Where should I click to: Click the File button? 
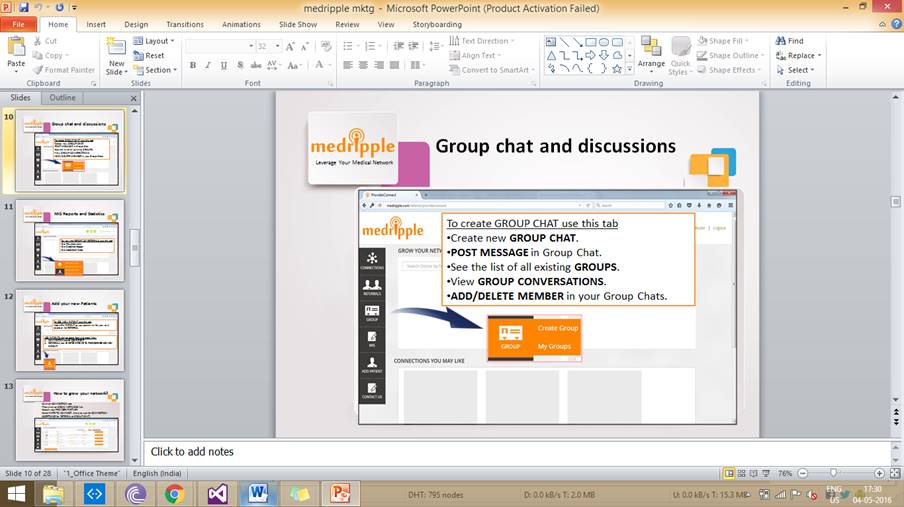click(x=18, y=24)
